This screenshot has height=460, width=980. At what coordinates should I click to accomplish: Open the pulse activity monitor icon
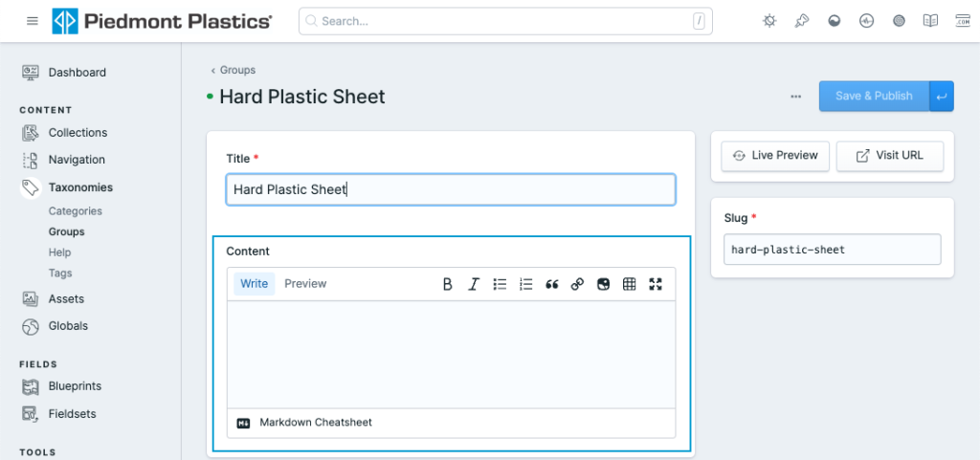coord(866,21)
